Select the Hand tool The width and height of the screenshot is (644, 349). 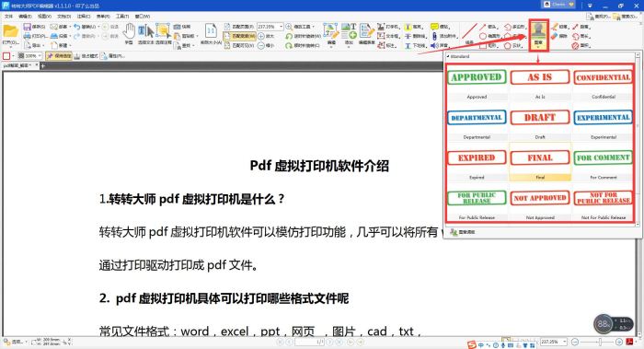pyautogui.click(x=129, y=34)
